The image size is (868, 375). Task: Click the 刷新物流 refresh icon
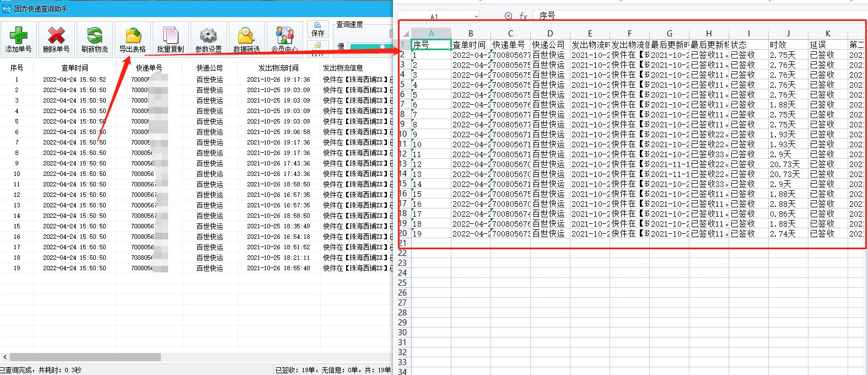point(94,35)
